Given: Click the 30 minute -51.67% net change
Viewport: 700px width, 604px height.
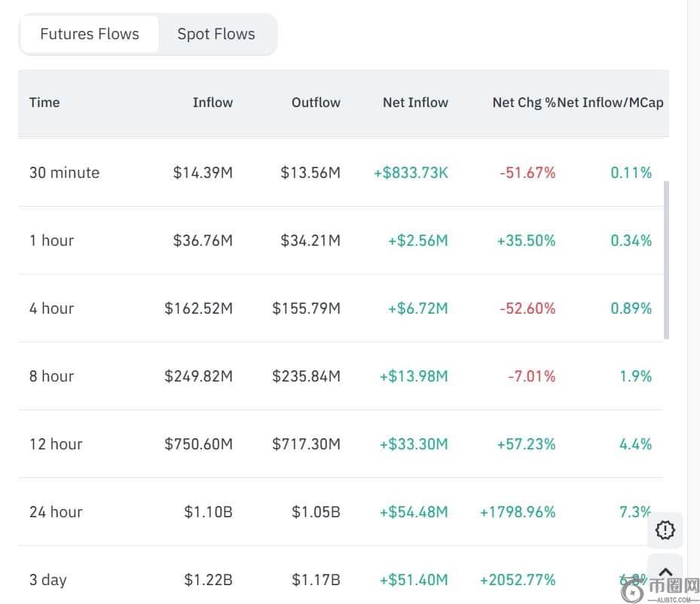Looking at the screenshot, I should click(527, 173).
